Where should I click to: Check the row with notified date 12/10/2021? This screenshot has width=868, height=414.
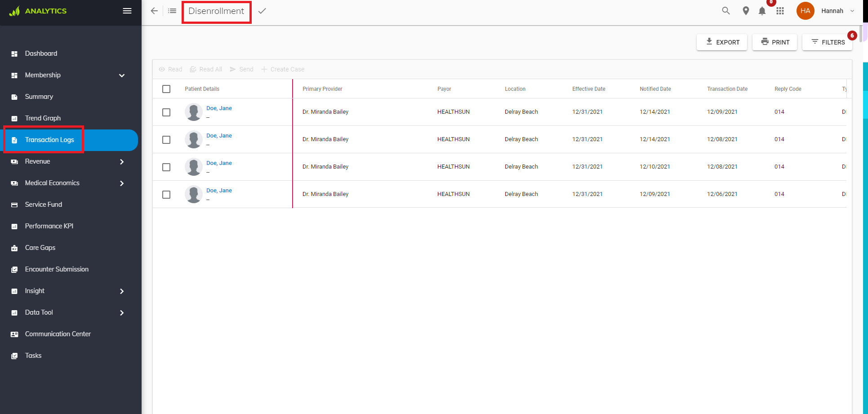[166, 167]
